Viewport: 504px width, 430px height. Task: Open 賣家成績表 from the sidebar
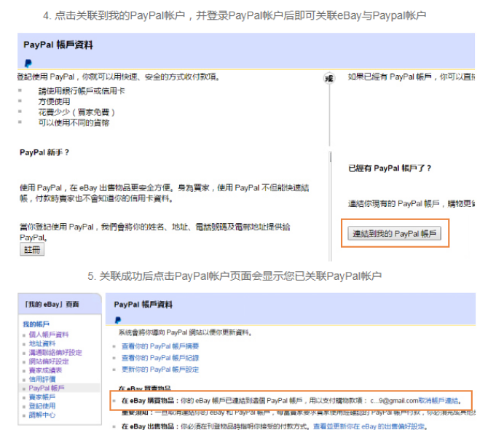[45, 370]
